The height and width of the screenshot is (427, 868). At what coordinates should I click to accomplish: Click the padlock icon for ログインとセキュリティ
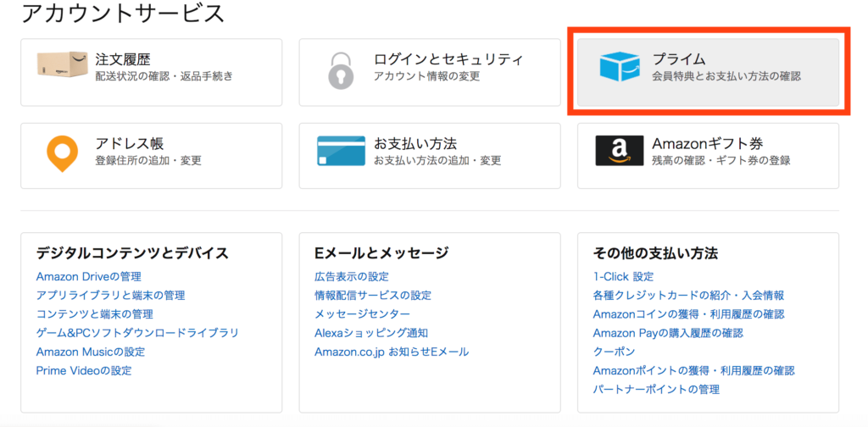click(x=341, y=71)
